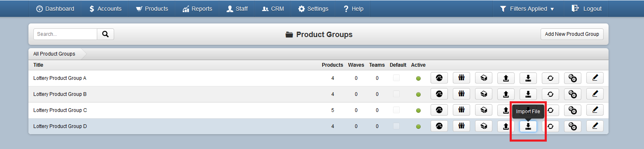The height and width of the screenshot is (149, 644).
Task: Click Title column header
Action: (x=38, y=65)
